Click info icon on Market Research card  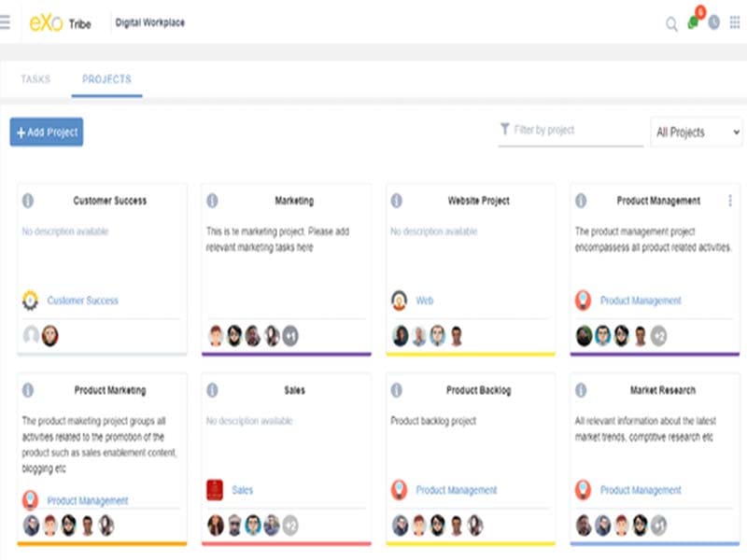pos(581,390)
